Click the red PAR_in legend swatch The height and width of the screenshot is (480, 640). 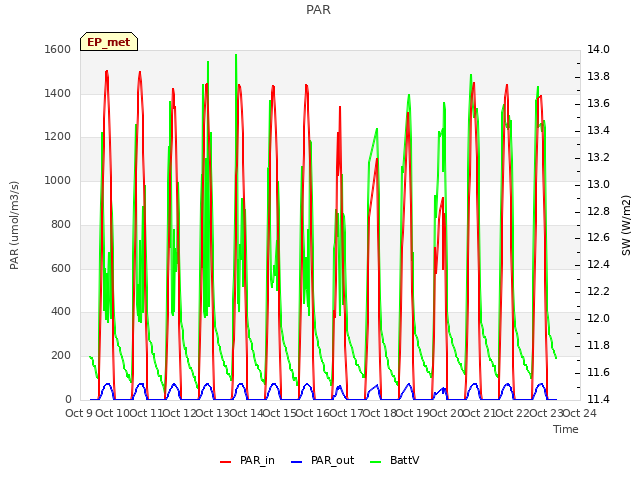(x=226, y=462)
